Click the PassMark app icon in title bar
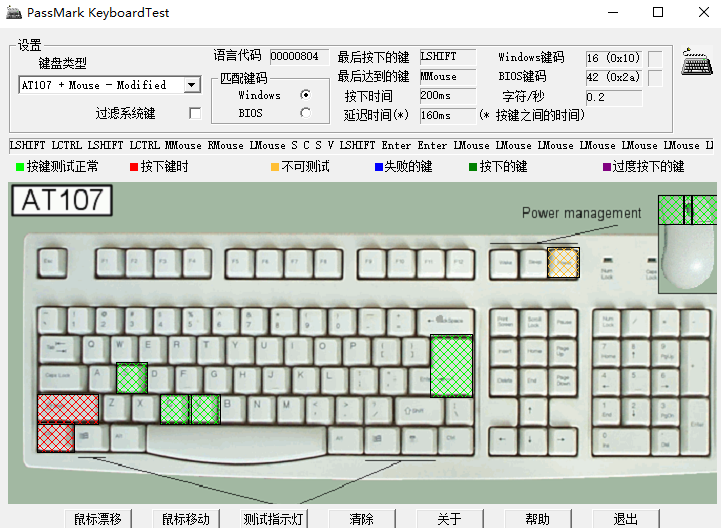Image resolution: width=721 pixels, height=528 pixels. 13,12
